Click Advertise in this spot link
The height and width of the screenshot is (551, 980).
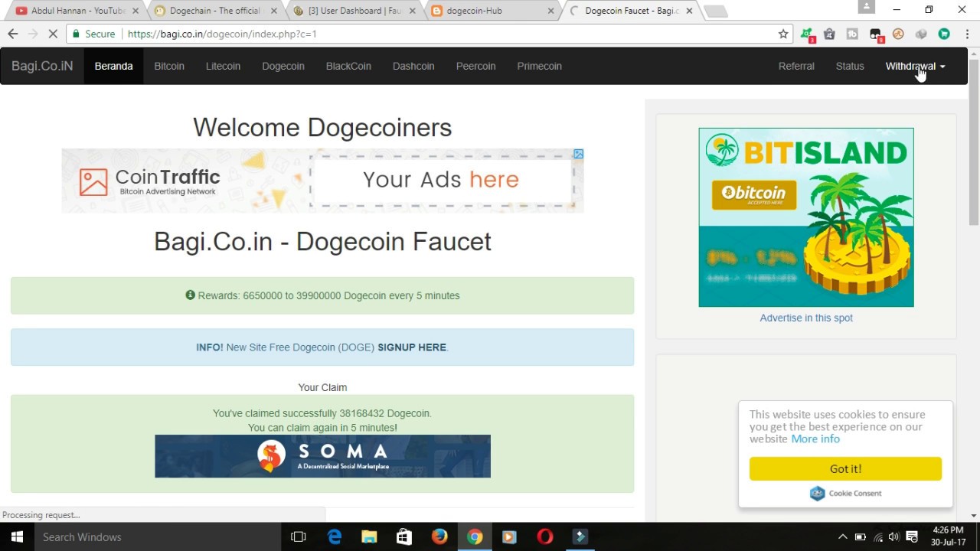806,318
